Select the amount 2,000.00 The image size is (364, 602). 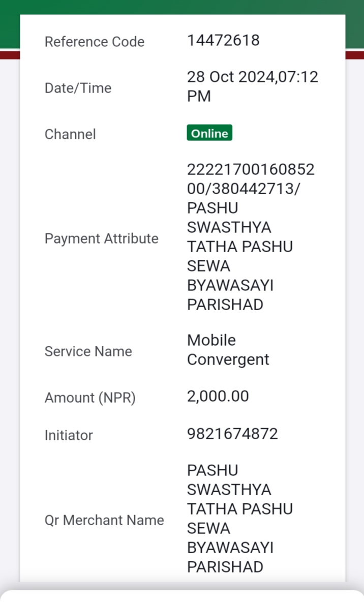point(218,396)
